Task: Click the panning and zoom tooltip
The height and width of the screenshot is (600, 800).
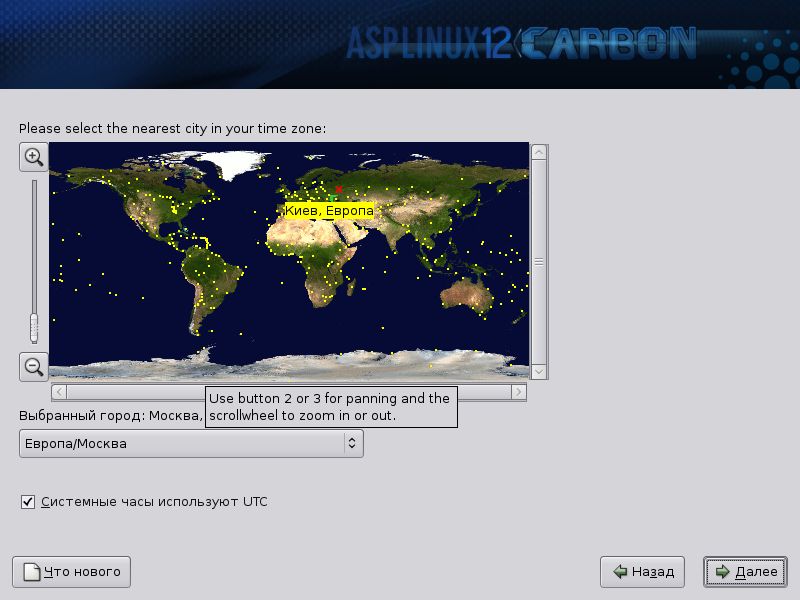Action: click(x=331, y=407)
